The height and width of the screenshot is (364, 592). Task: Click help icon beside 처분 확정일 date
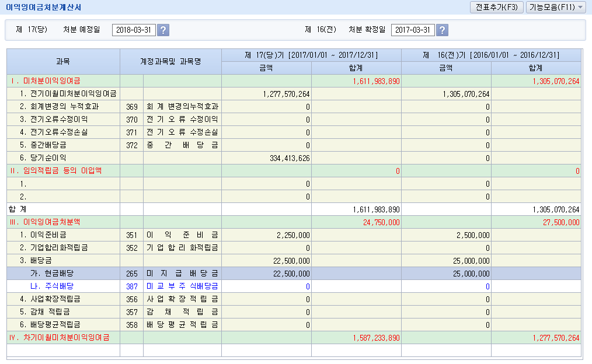[443, 30]
